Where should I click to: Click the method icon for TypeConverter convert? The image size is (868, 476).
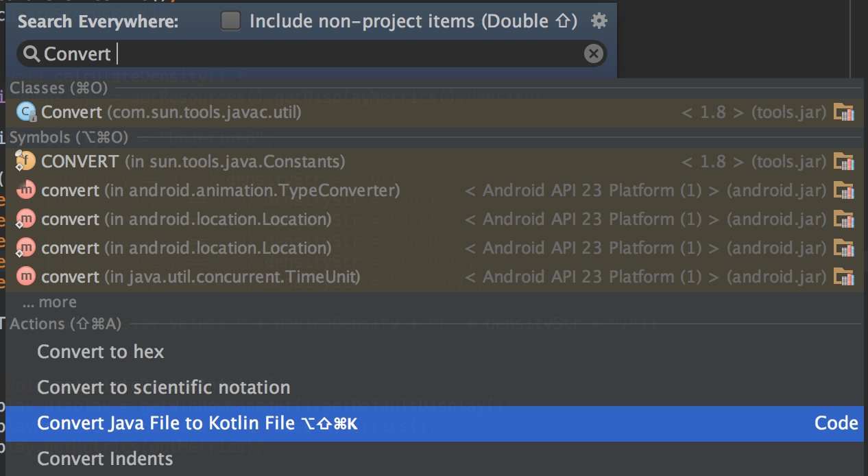26,190
